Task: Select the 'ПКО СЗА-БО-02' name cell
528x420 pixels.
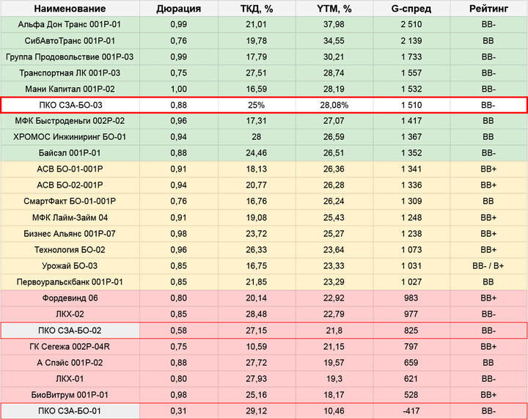Action: (70, 331)
